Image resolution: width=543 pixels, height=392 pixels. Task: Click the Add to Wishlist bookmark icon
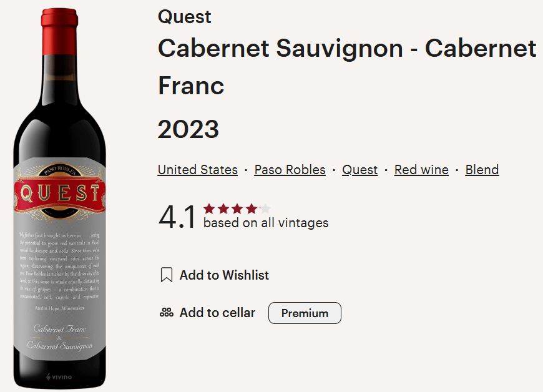pos(166,275)
